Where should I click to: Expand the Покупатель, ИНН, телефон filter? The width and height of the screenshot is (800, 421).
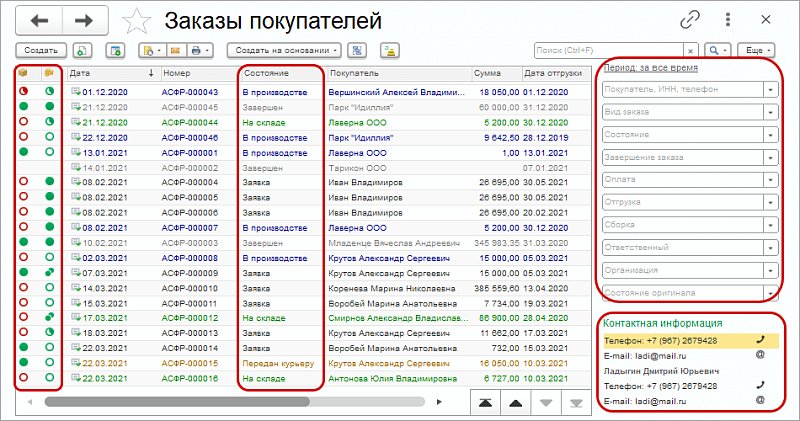pos(771,89)
